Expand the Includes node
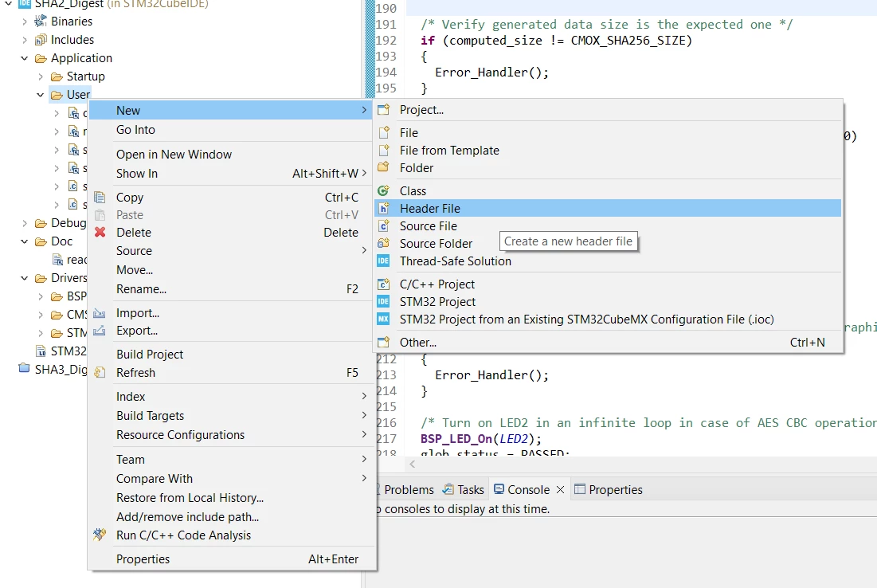877x588 pixels. 24,41
